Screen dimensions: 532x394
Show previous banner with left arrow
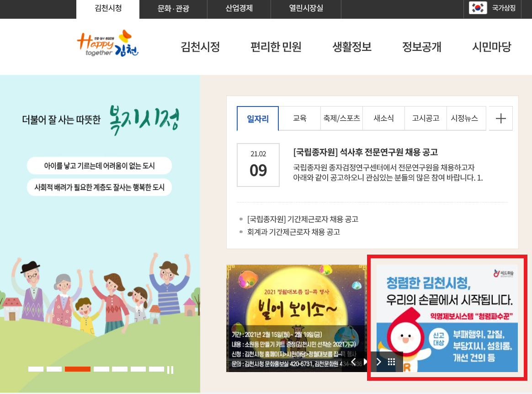tap(354, 362)
